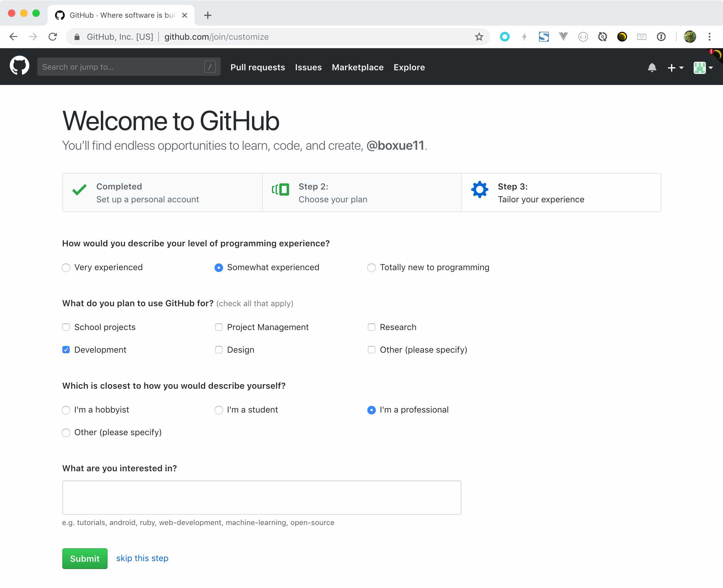Check the School projects box
Viewport: 723px width, 588px height.
coord(66,327)
